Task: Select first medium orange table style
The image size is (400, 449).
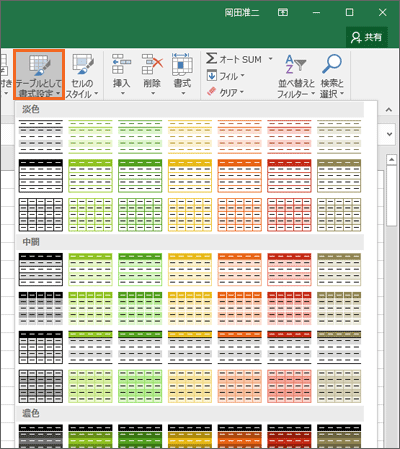Action: (x=239, y=269)
